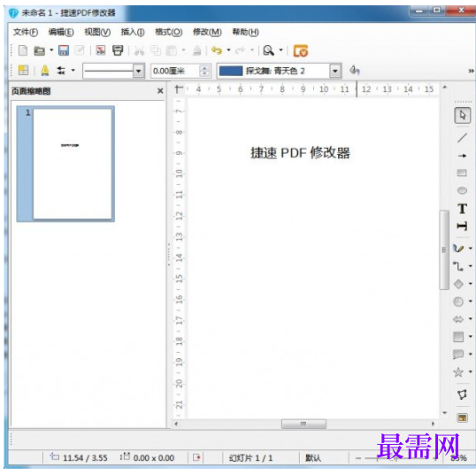Open the zoom magnifier tool
The height and width of the screenshot is (474, 476).
(x=269, y=50)
